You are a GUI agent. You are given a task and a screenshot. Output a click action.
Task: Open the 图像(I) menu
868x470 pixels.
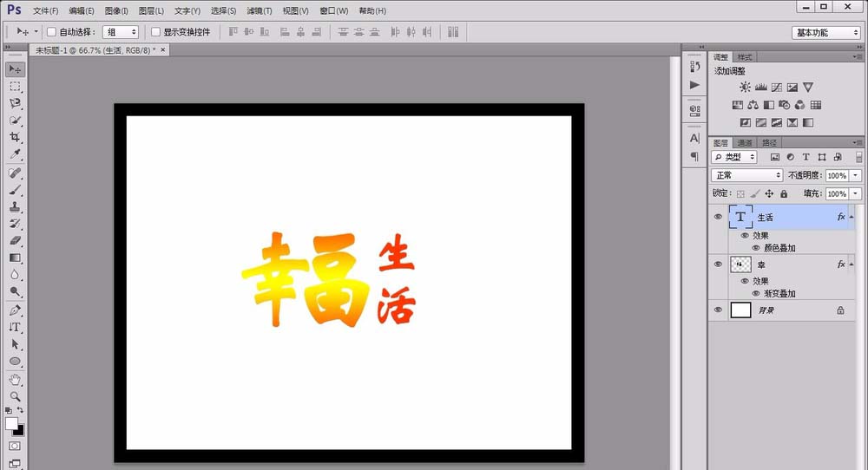116,10
